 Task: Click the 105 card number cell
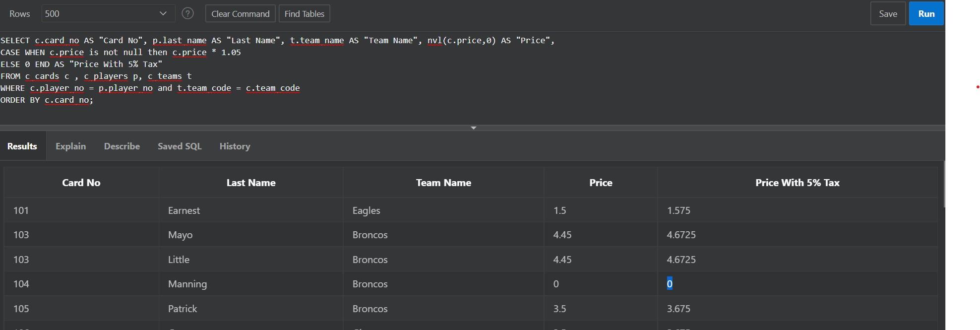pos(81,308)
